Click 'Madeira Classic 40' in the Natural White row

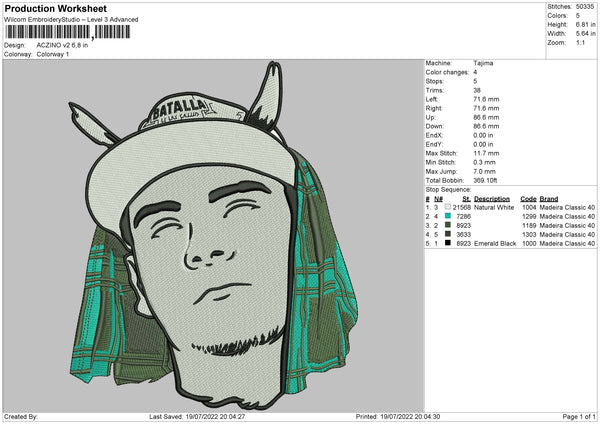coord(567,207)
